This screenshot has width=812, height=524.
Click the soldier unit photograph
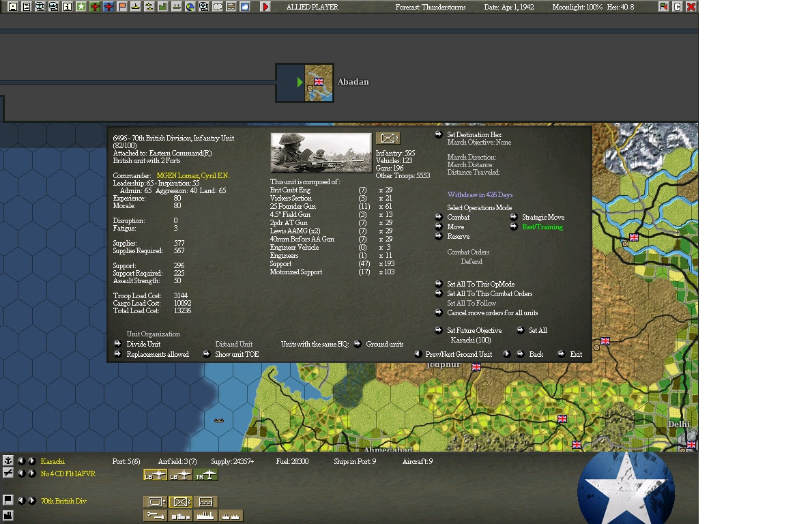click(321, 153)
